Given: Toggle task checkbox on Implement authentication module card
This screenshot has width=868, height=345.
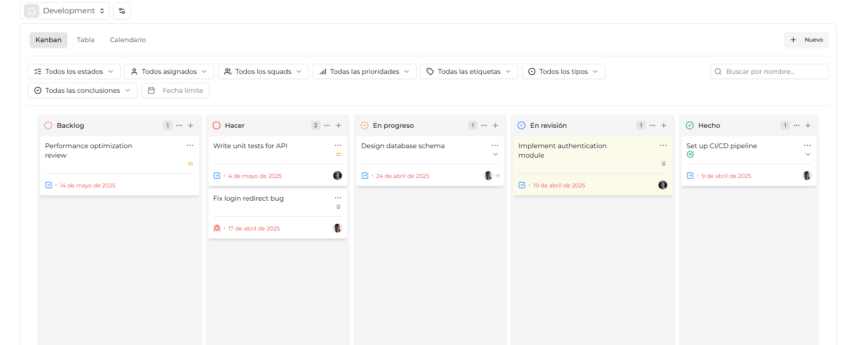Looking at the screenshot, I should (522, 185).
